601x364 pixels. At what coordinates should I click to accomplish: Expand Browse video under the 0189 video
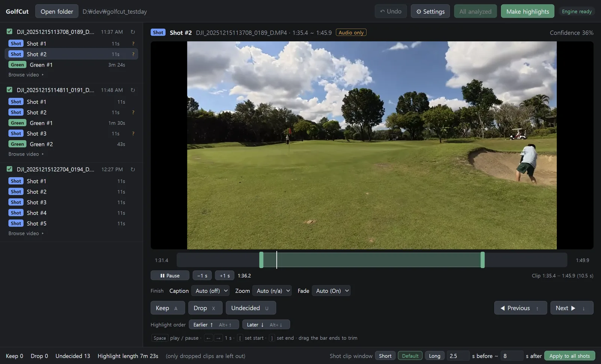[26, 75]
